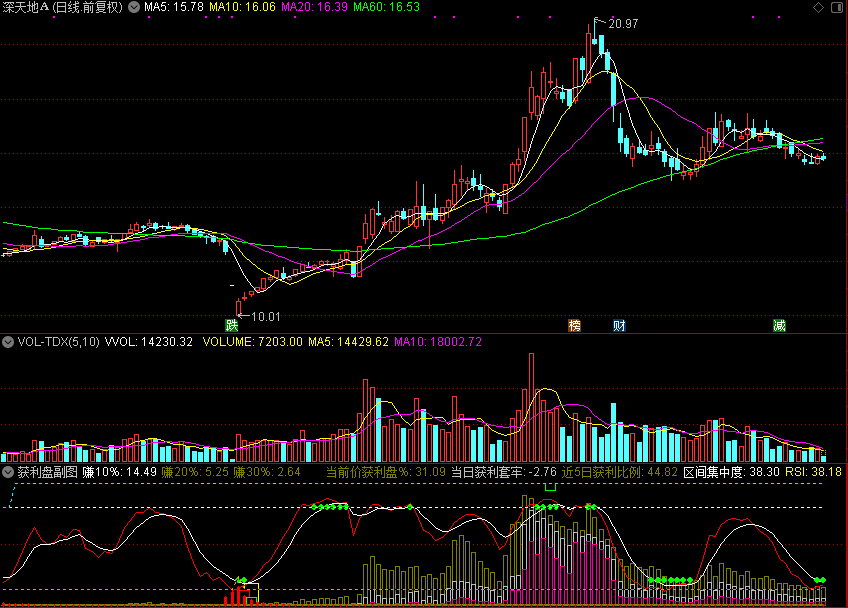Click the volume MA5: 14429.62 label
Viewport: 848px width, 608px height.
(348, 342)
